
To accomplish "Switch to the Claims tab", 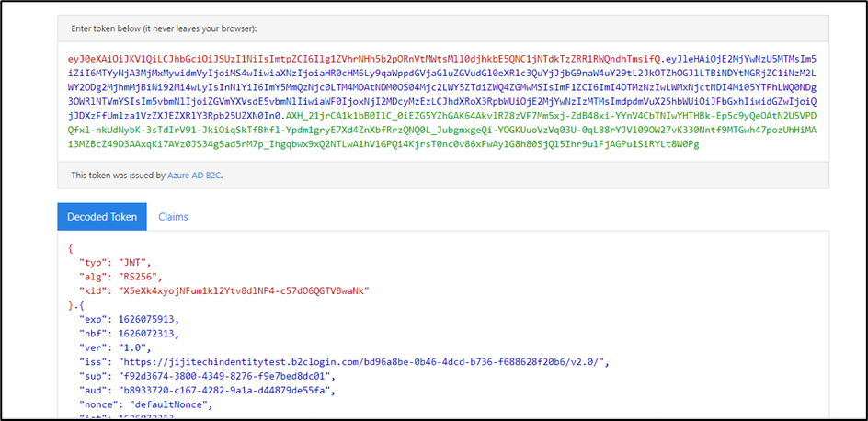I will tap(173, 217).
